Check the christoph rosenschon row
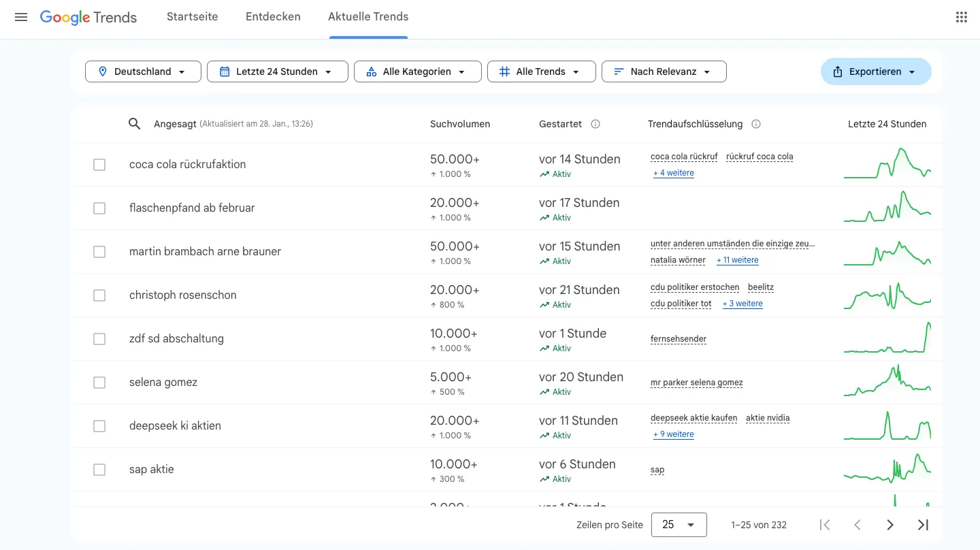 [99, 295]
